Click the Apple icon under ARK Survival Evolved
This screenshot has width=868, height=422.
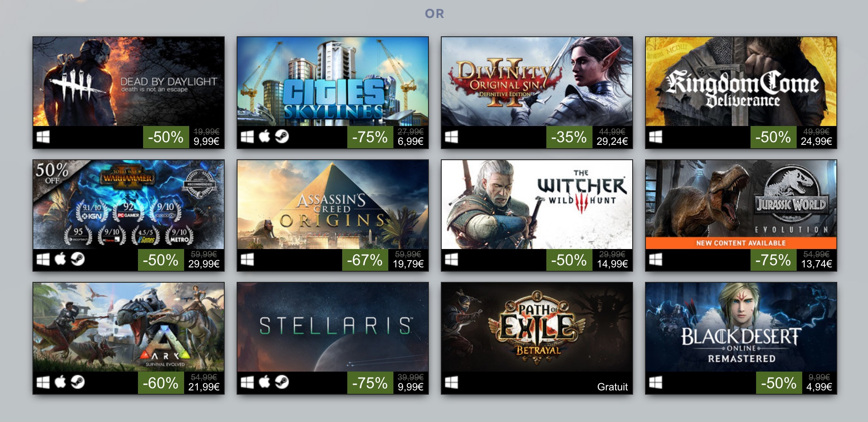coord(60,382)
